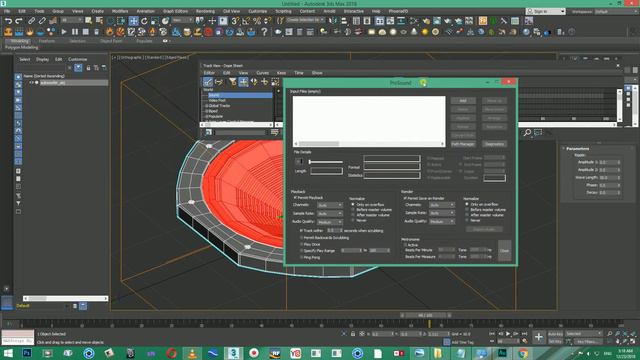The width and height of the screenshot is (640, 360).
Task: Collapse the Parameters rollout in command panel
Action: coord(578,149)
